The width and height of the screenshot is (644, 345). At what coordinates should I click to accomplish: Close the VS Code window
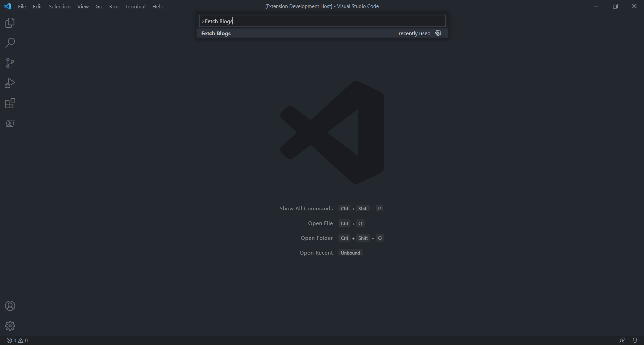click(x=634, y=6)
